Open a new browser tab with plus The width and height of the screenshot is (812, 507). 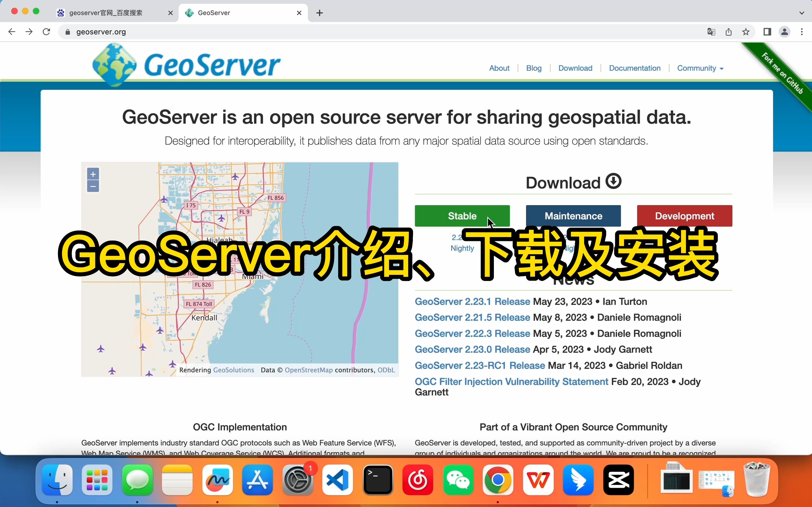tap(320, 13)
